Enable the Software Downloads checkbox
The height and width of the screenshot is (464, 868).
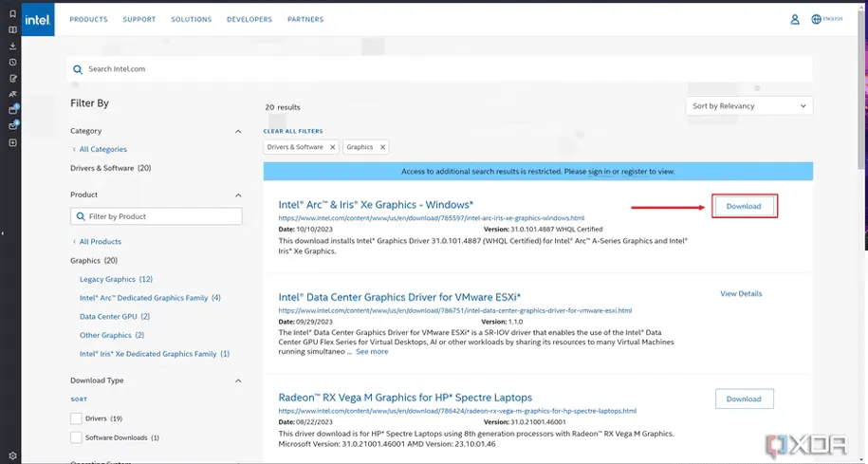[76, 437]
